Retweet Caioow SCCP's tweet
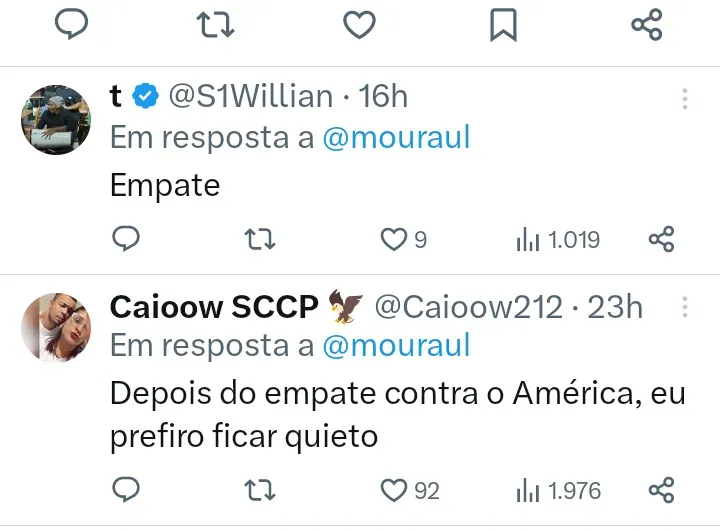 pyautogui.click(x=260, y=491)
